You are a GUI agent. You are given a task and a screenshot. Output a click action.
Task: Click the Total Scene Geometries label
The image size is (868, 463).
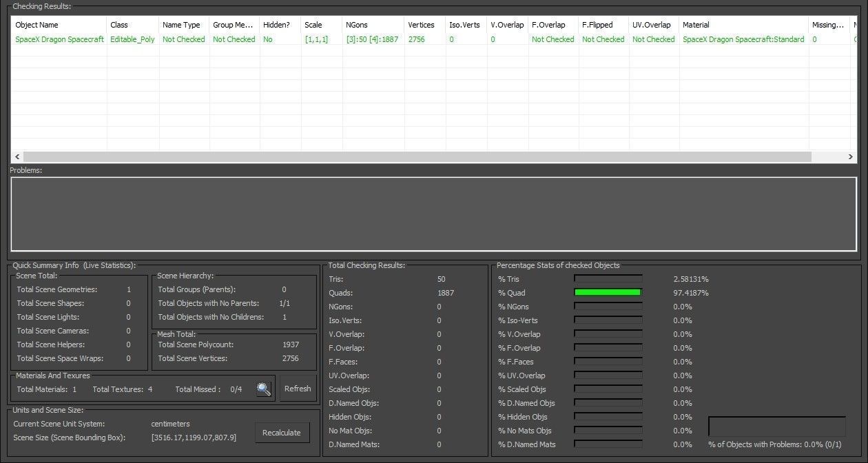57,289
